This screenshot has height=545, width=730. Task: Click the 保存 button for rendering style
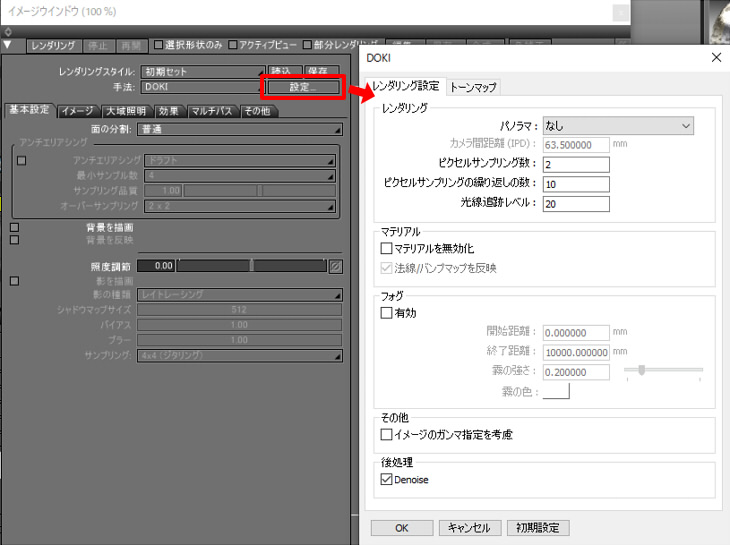coord(322,71)
